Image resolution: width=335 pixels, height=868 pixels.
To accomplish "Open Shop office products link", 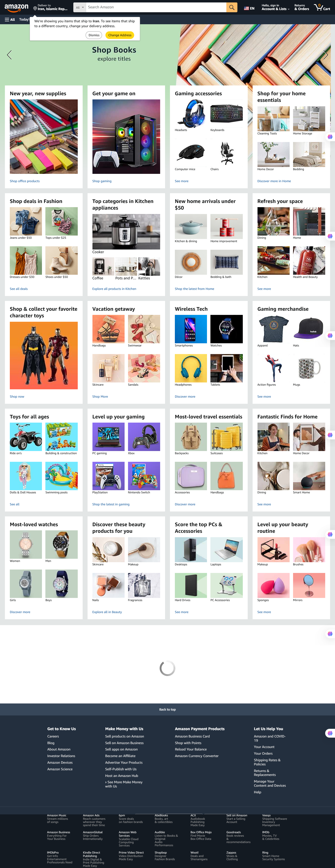I will 25,181.
